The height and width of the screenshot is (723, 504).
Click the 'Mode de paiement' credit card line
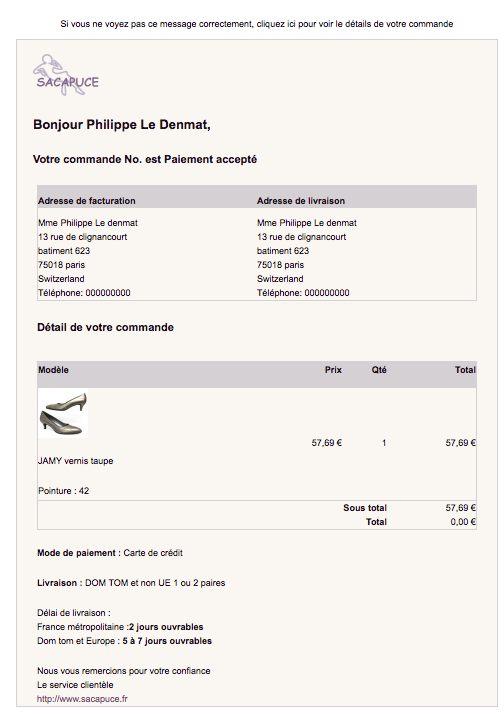point(110,553)
